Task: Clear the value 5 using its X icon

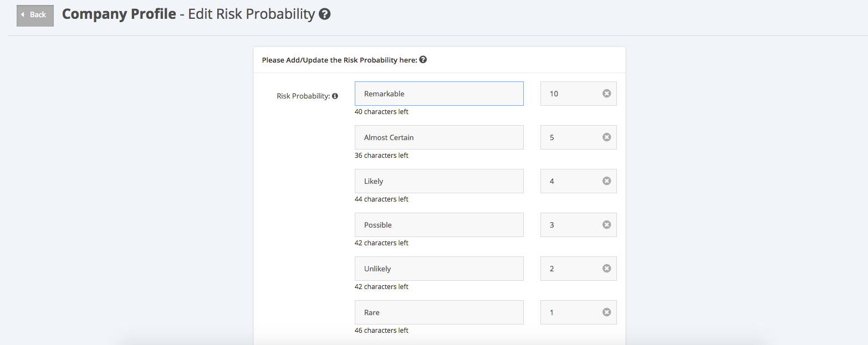Action: coord(606,137)
